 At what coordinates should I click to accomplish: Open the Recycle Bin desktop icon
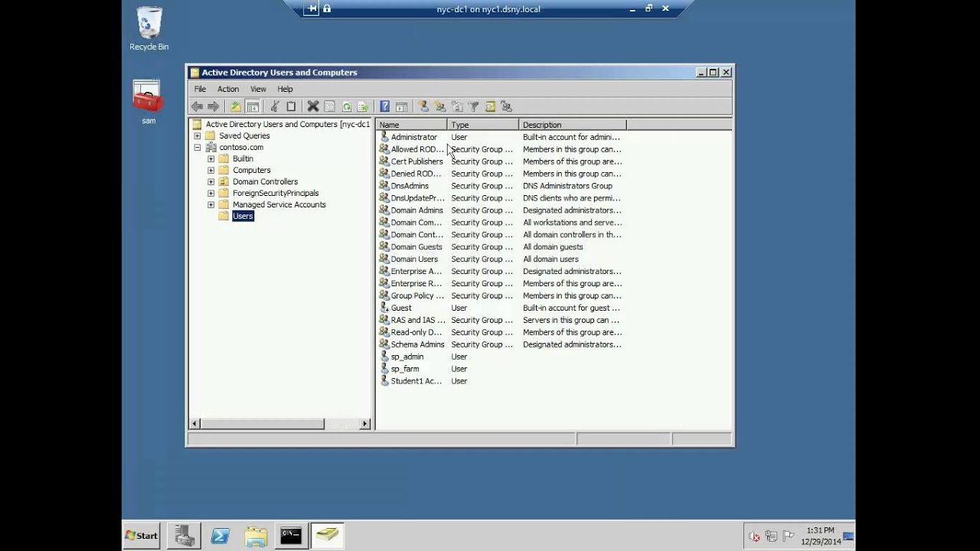[x=149, y=29]
